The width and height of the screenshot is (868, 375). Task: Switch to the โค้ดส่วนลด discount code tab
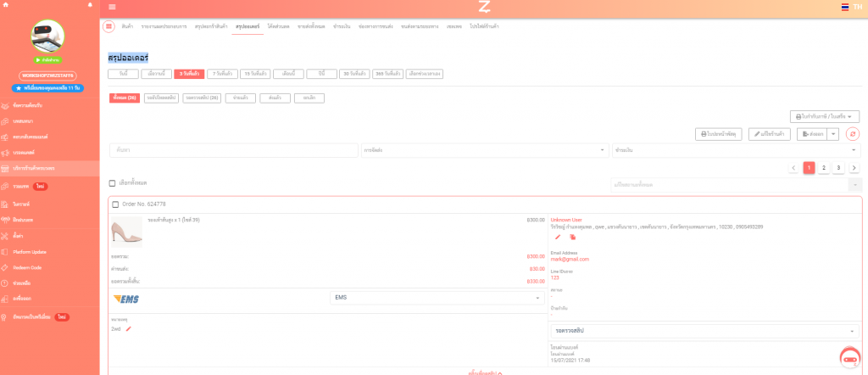coord(278,26)
